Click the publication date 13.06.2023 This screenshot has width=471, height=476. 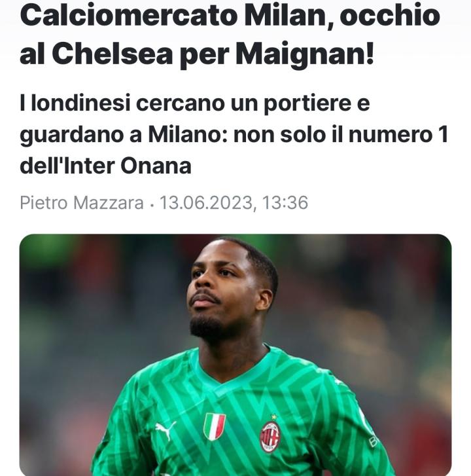[206, 202]
